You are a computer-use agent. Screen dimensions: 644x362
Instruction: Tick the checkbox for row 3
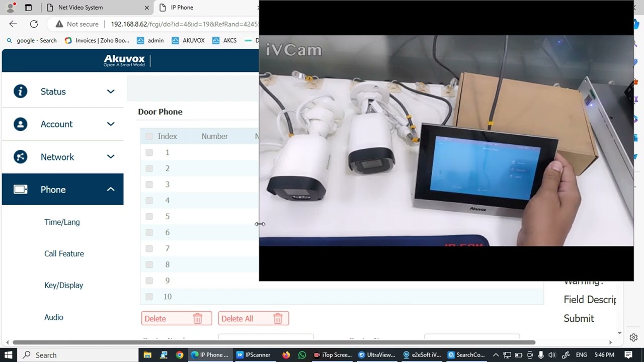click(149, 185)
